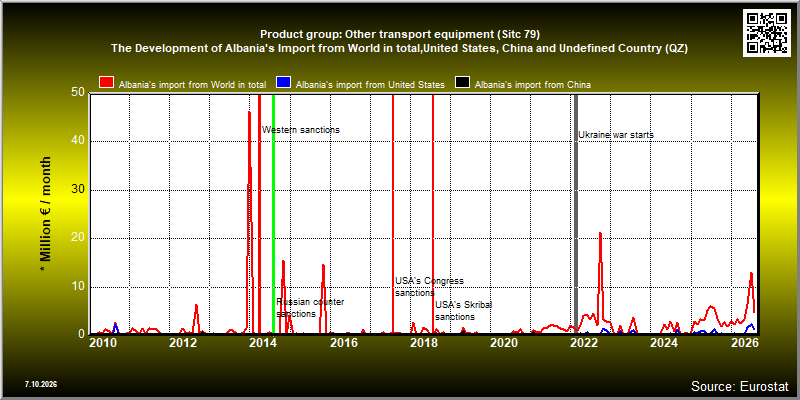
Task: Click the x-axis label 2014
Action: click(x=263, y=343)
